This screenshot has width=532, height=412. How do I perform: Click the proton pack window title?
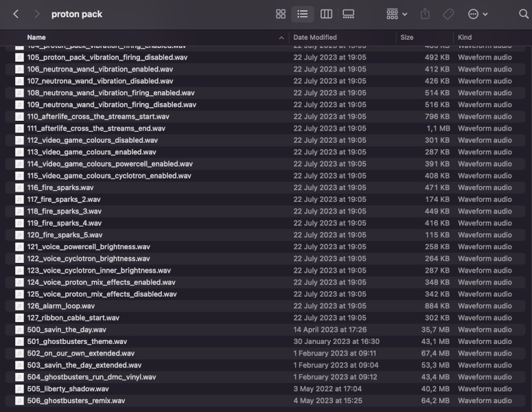77,14
